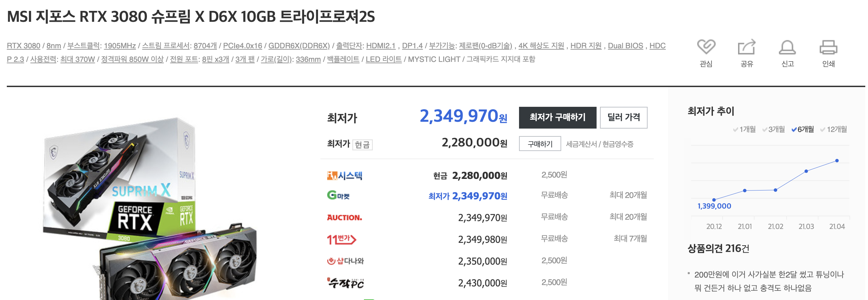Viewport: 868px width, 300px height.
Task: Click the large 2,349,970원 lowest price
Action: tap(464, 116)
